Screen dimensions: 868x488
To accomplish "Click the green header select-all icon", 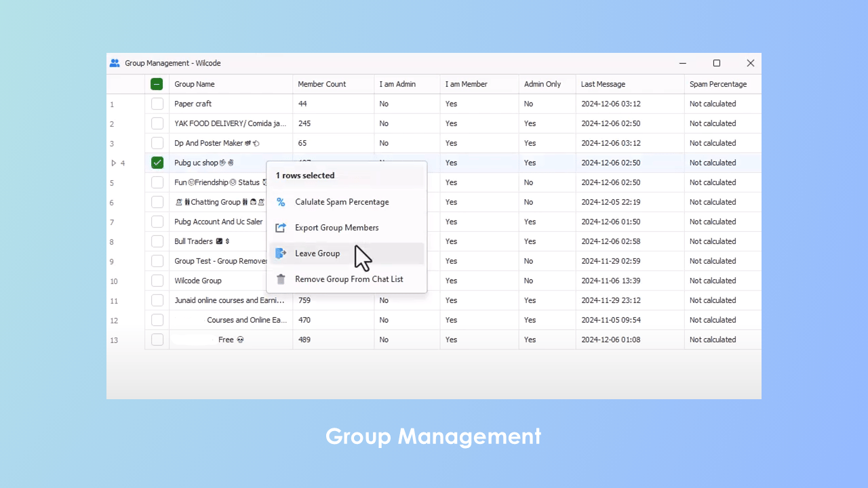I will (157, 83).
